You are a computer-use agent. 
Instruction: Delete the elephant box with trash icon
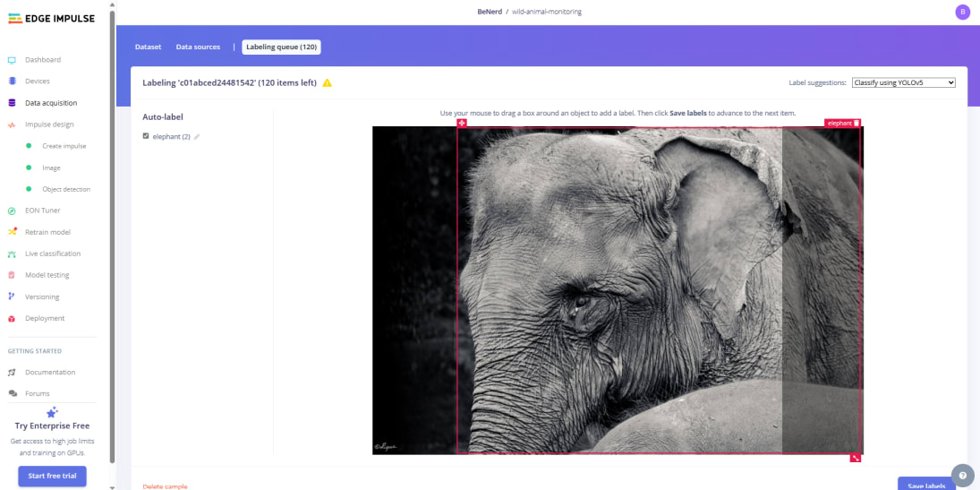pyautogui.click(x=856, y=124)
